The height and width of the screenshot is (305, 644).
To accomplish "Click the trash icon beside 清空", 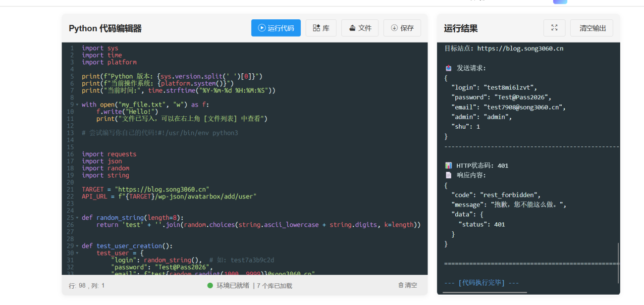I will tap(401, 285).
